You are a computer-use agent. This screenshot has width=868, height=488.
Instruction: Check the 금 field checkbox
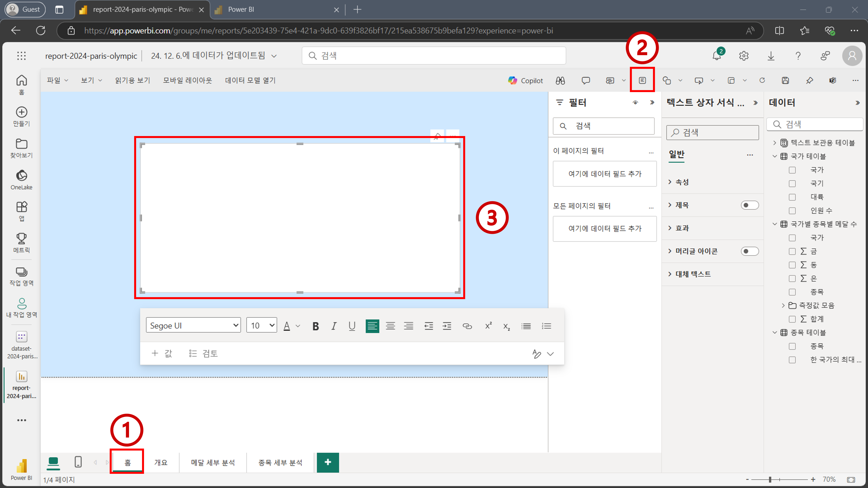[792, 251]
